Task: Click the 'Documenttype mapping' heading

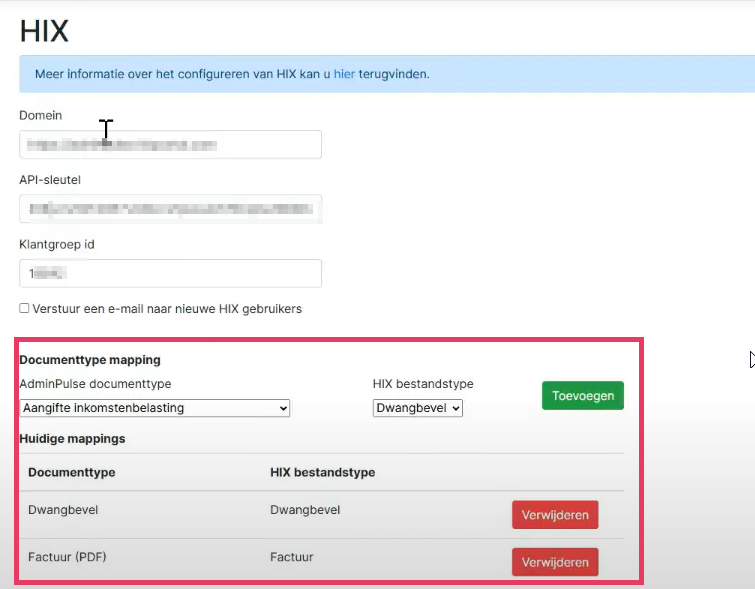Action: click(90, 360)
